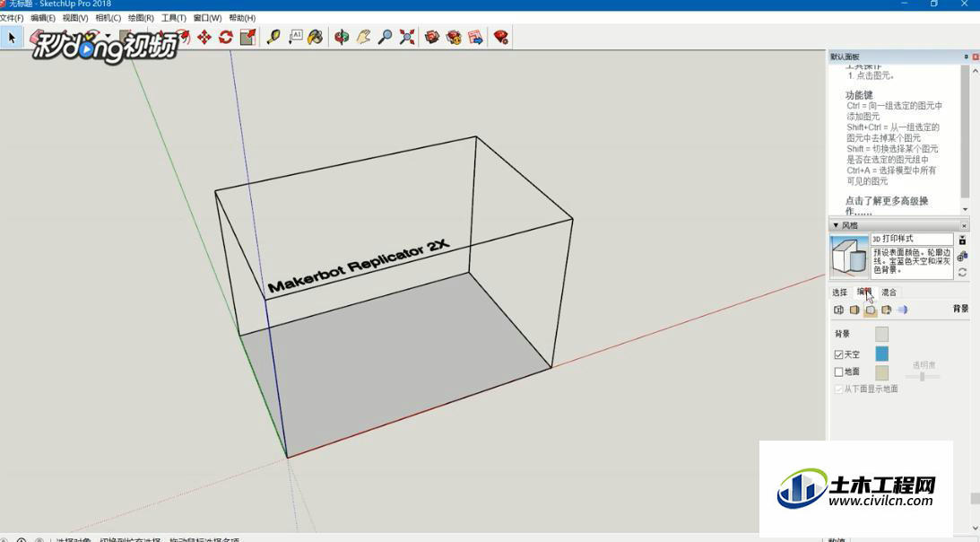The height and width of the screenshot is (542, 980).
Task: Open the 帮助(H) menu
Action: [242, 18]
